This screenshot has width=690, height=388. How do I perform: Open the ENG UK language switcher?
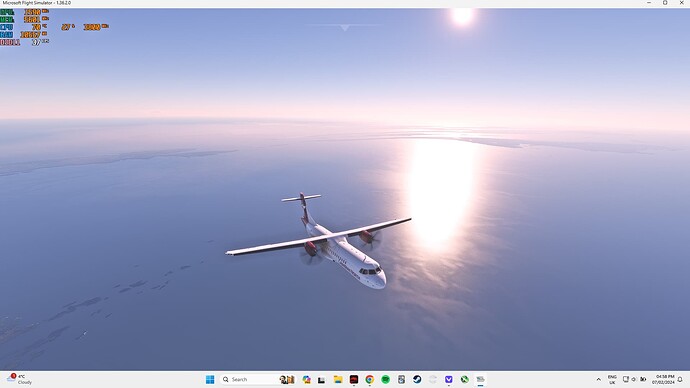612,380
